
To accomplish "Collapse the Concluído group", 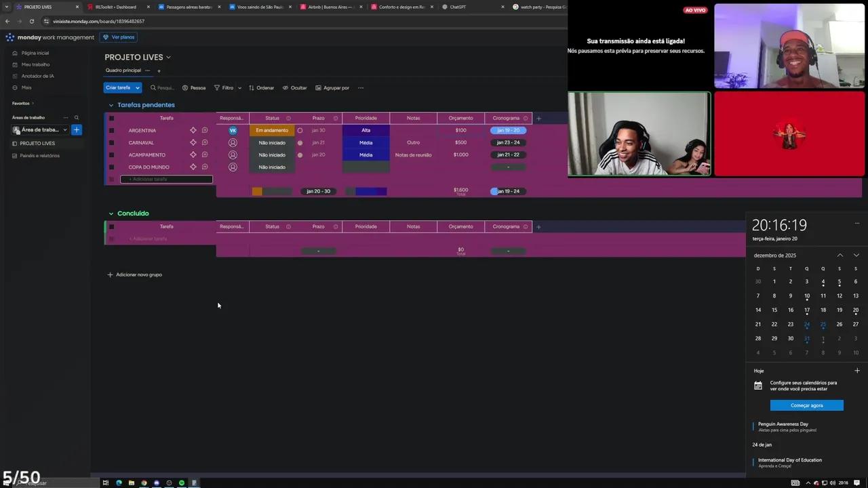I will click(x=111, y=213).
